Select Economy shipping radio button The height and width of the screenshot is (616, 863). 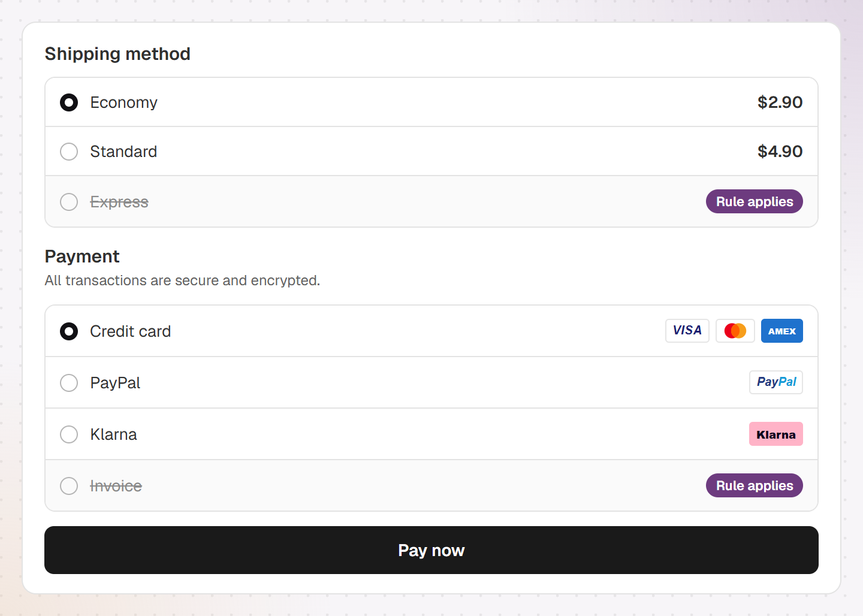pos(69,102)
